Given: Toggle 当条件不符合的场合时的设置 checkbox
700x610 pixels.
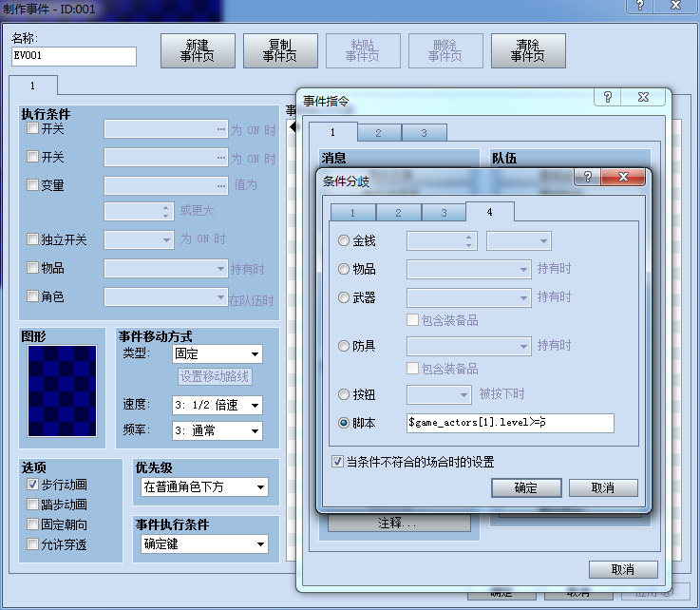Looking at the screenshot, I should click(337, 461).
